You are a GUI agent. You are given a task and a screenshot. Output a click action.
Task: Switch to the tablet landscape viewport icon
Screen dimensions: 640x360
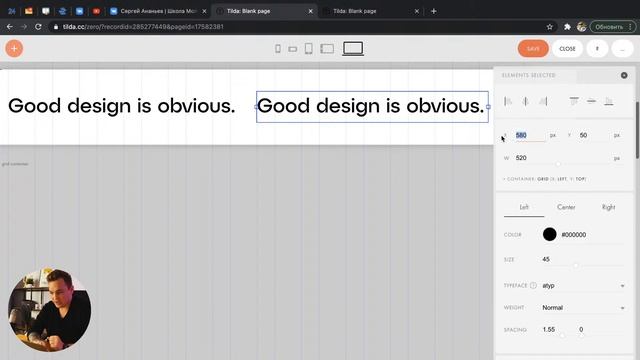click(x=327, y=49)
